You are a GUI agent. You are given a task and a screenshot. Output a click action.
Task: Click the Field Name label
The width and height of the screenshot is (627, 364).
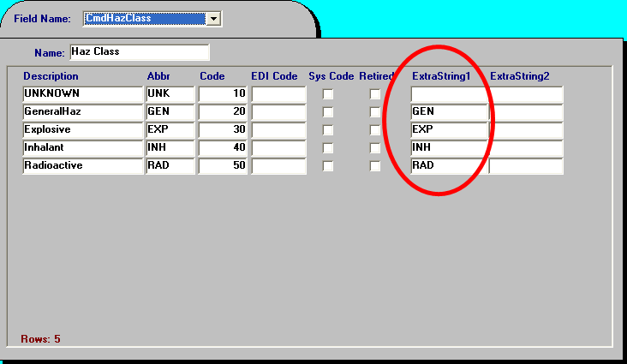tap(42, 19)
